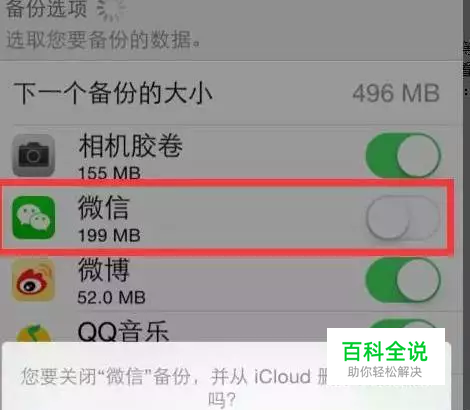Tap the Camera Roll app icon

click(33, 155)
